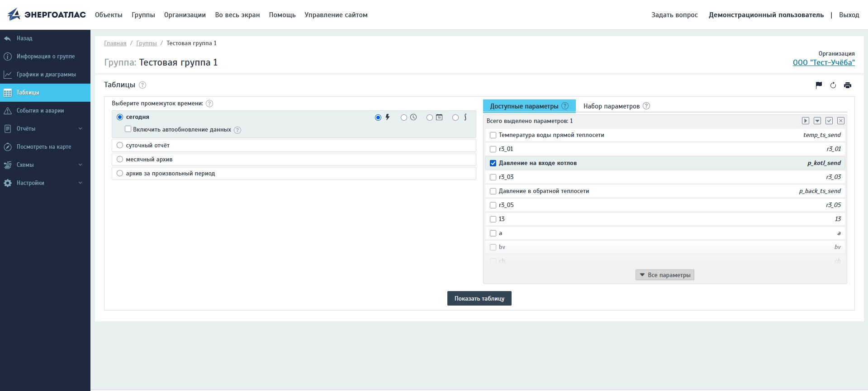Screen dimensions: 868x391
Task: Click the Демонстрационный пользователь user name
Action: click(766, 15)
